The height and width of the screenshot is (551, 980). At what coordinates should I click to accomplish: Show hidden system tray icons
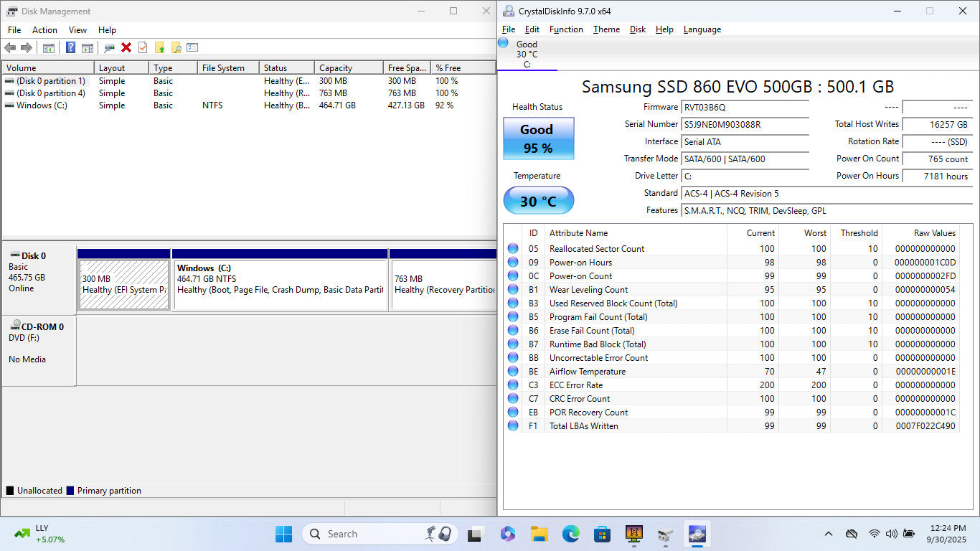(x=828, y=534)
